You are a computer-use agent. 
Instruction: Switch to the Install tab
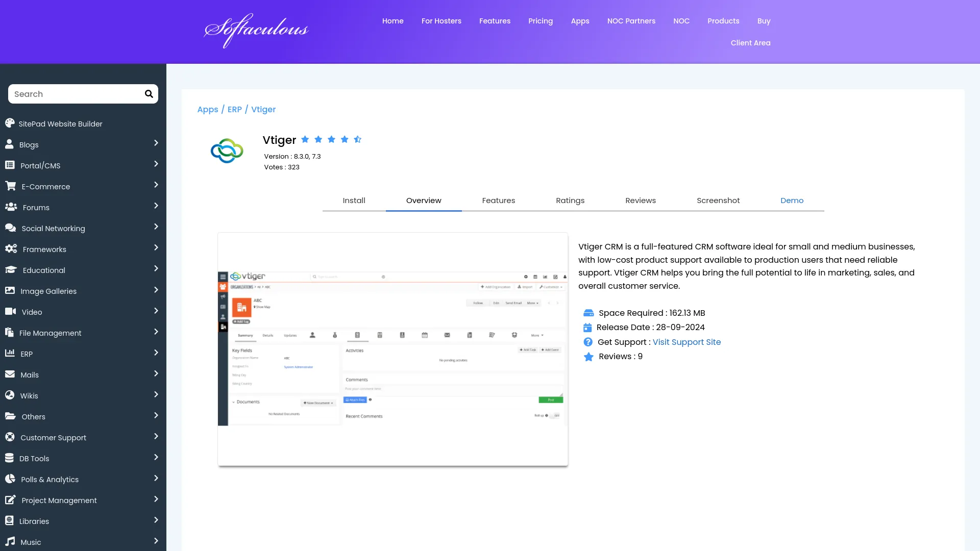(x=354, y=201)
